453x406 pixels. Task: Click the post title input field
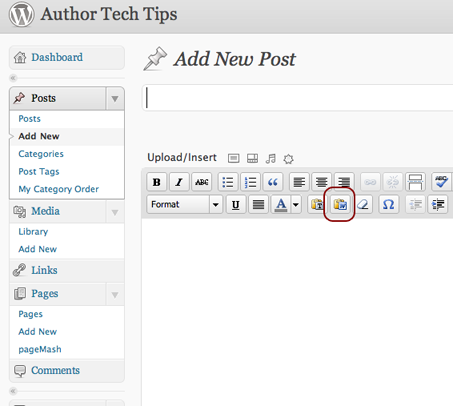pyautogui.click(x=298, y=98)
